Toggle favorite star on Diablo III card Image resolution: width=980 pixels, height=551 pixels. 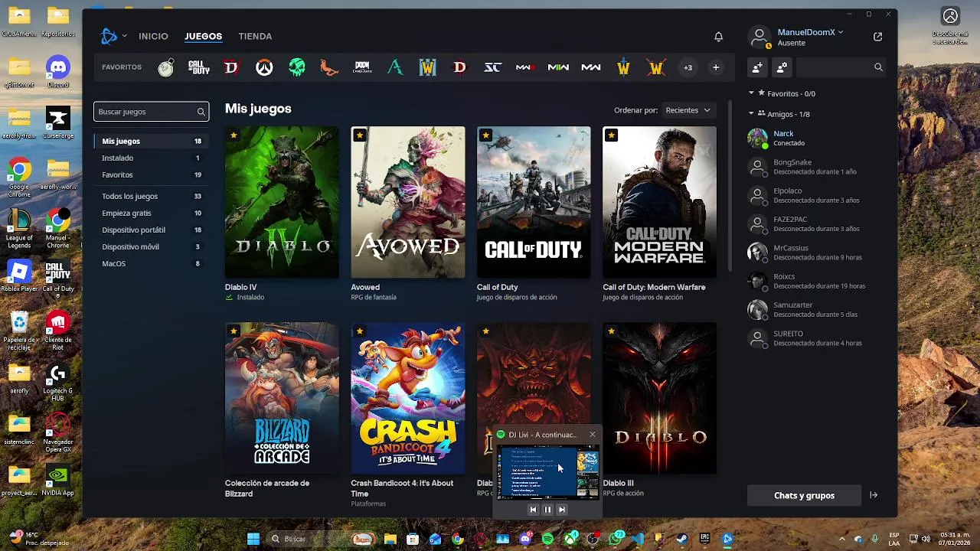click(x=611, y=331)
